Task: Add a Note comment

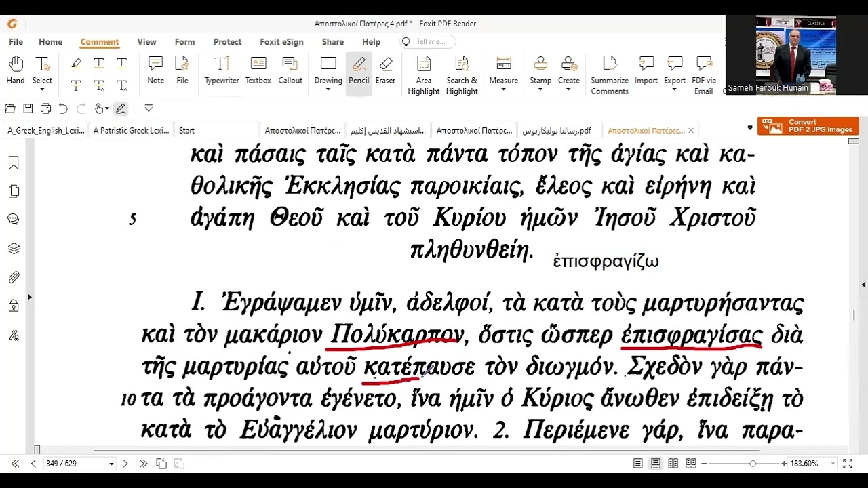Action: (155, 70)
